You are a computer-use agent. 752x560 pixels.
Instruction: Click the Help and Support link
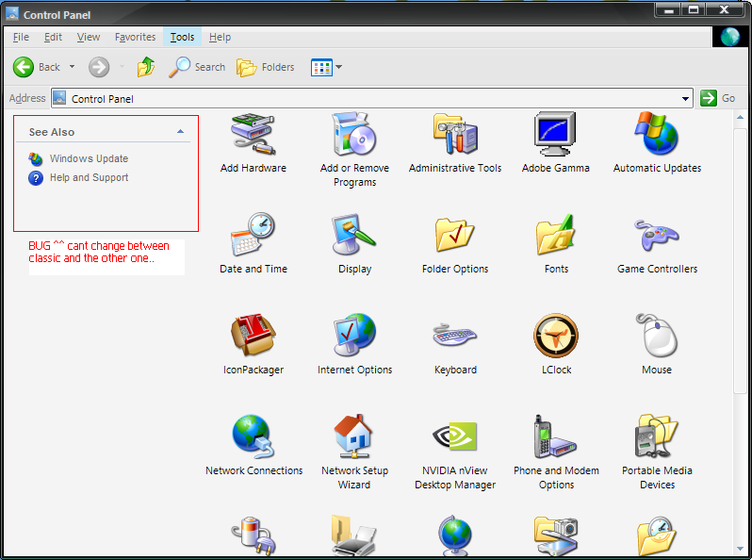[x=89, y=177]
